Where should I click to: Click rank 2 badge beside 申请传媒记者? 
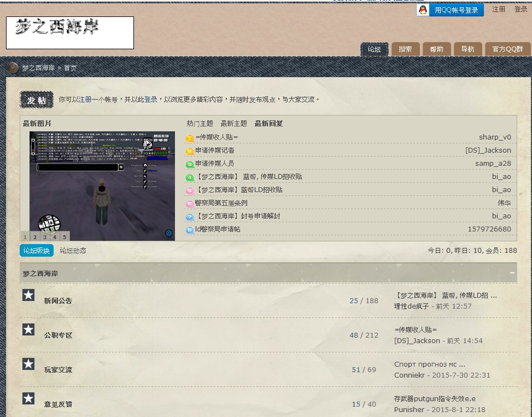click(190, 151)
